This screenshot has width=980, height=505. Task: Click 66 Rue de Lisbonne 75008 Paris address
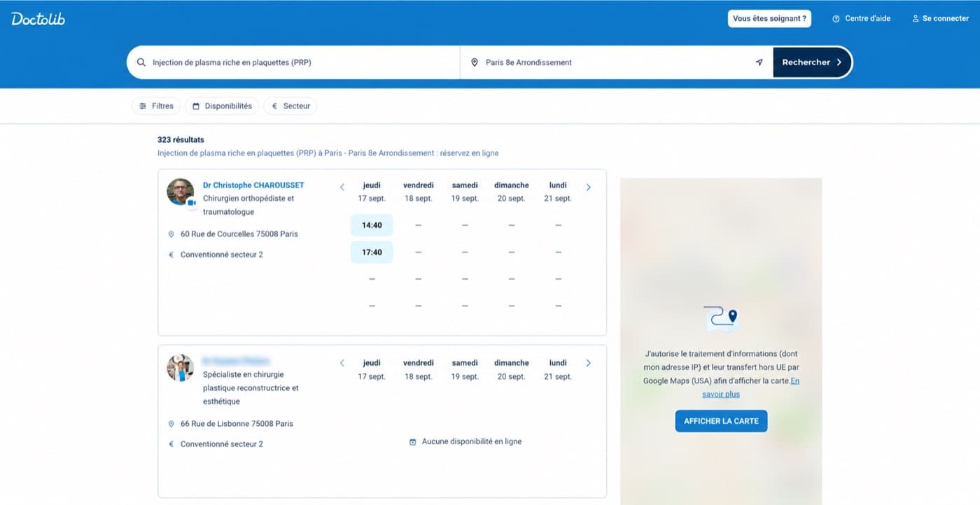coord(237,424)
